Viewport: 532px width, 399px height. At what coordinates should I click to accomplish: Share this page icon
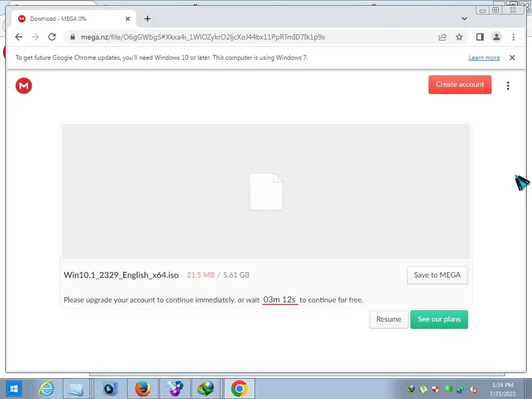click(443, 37)
